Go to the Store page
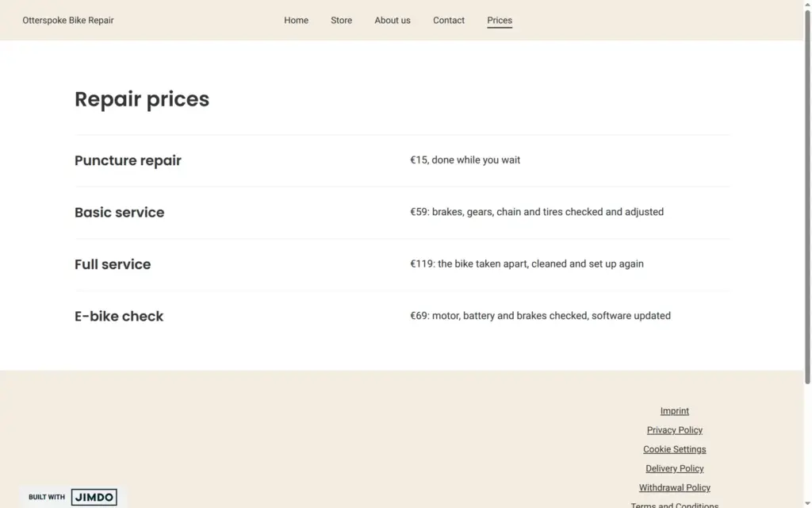The width and height of the screenshot is (812, 508). tap(341, 20)
